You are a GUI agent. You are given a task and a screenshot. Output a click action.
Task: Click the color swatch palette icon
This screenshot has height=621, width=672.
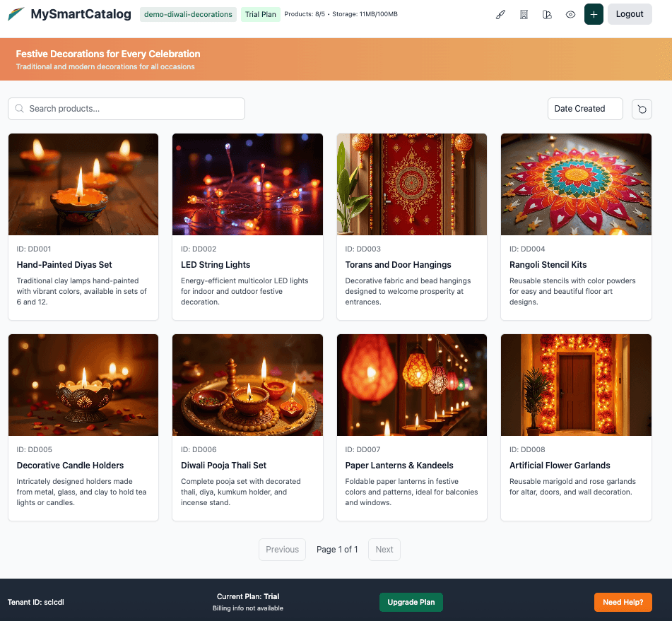point(547,14)
